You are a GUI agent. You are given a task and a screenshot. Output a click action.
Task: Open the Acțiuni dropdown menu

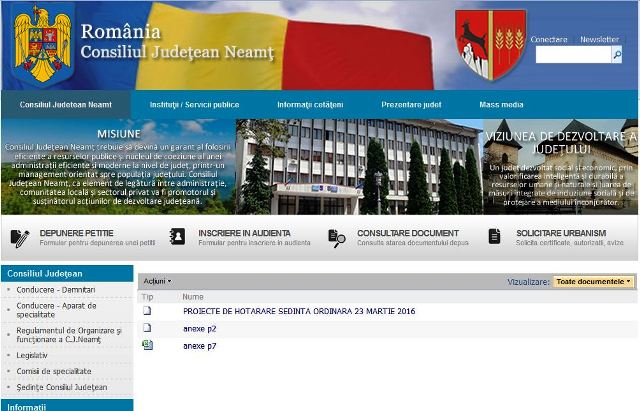(157, 281)
